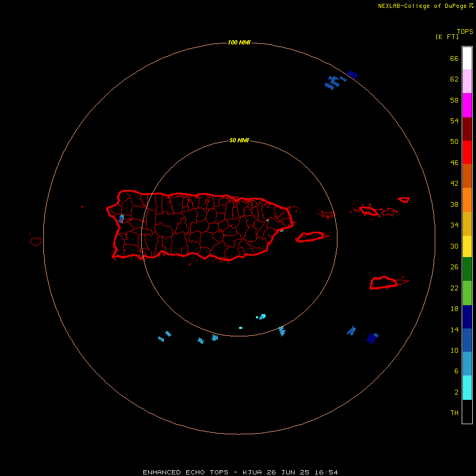The width and height of the screenshot is (476, 476).
Task: Click the white color swatch above 66
Action: point(467,58)
